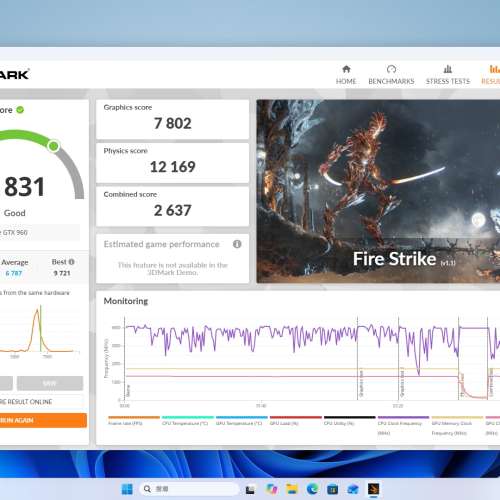This screenshot has width=500, height=500.
Task: Open Task View from the taskbar
Action: [x=250, y=489]
